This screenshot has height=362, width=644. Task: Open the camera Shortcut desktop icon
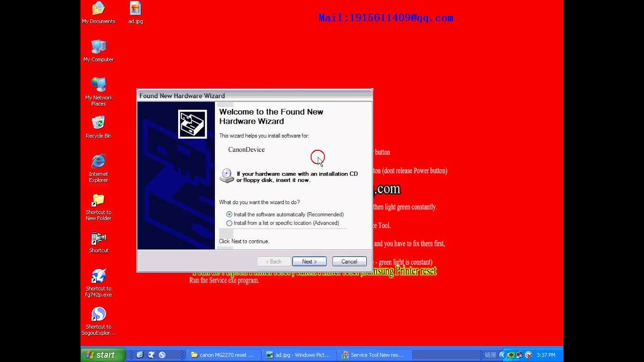click(x=99, y=242)
